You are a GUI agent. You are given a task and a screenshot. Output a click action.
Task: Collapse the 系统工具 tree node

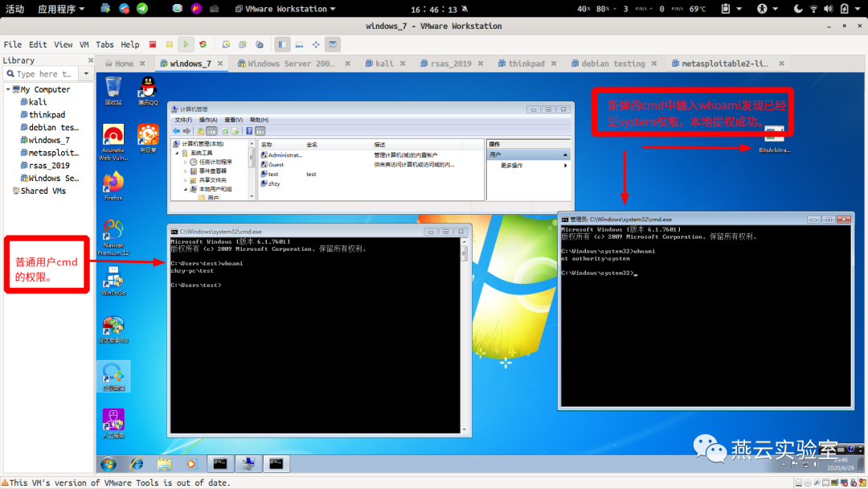pyautogui.click(x=177, y=153)
